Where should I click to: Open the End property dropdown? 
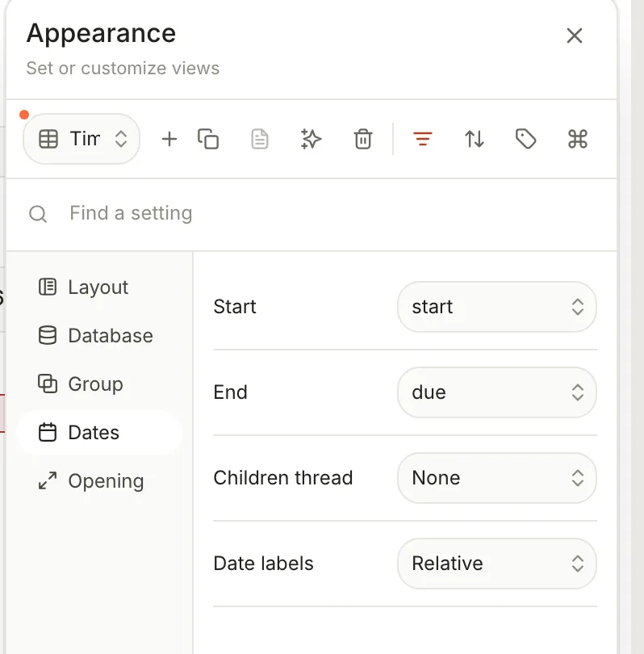click(x=497, y=392)
